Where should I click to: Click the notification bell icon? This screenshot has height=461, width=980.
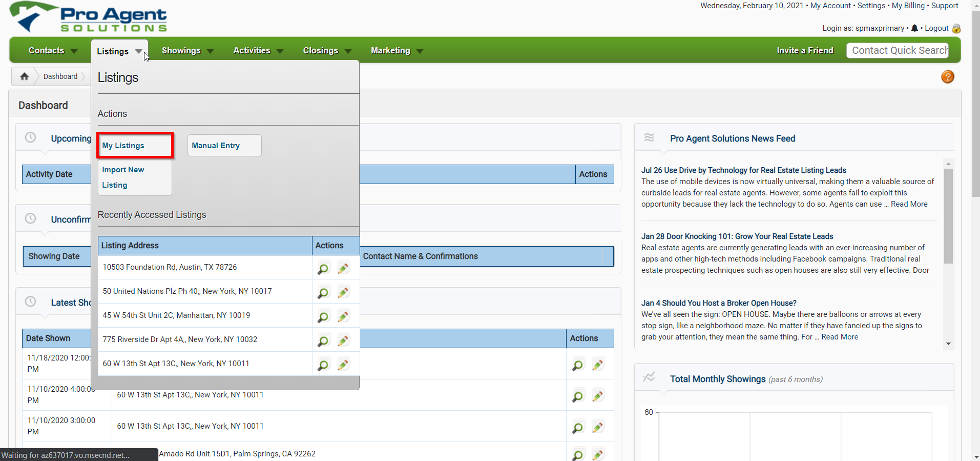pyautogui.click(x=914, y=28)
